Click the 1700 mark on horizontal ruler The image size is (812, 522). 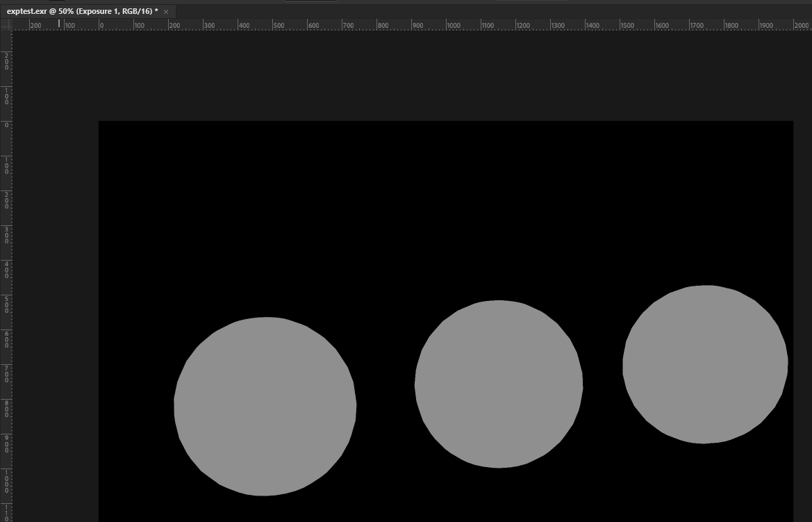[x=697, y=26]
